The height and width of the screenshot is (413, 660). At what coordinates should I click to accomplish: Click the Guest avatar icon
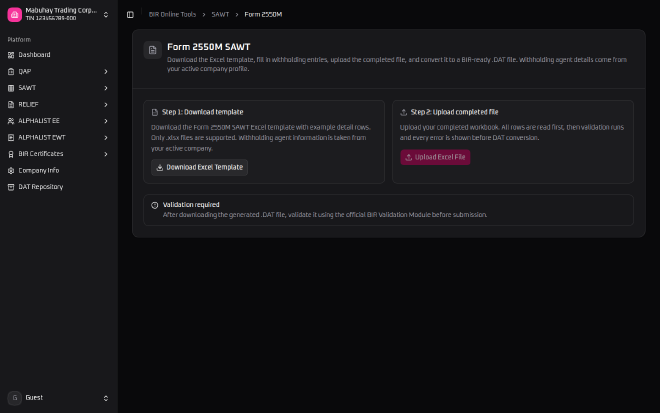pos(15,398)
